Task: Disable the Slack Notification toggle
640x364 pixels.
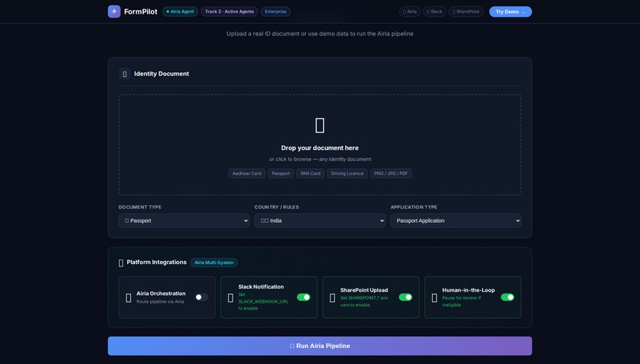Action: 303,297
